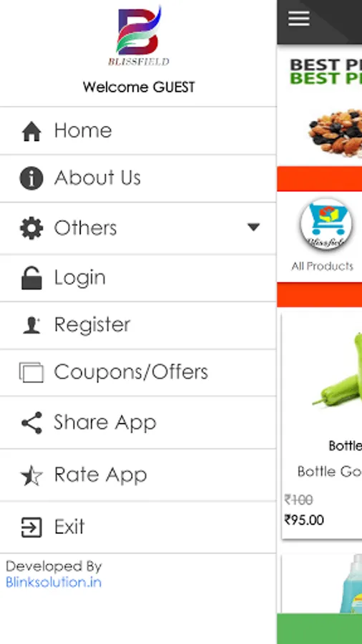
Task: Click the green button at bottom right
Action: 319,629
